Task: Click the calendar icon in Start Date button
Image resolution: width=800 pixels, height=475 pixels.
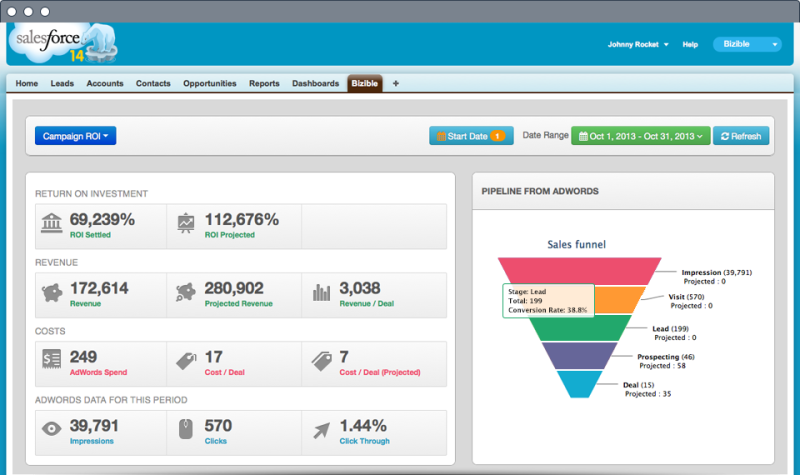Action: [441, 136]
